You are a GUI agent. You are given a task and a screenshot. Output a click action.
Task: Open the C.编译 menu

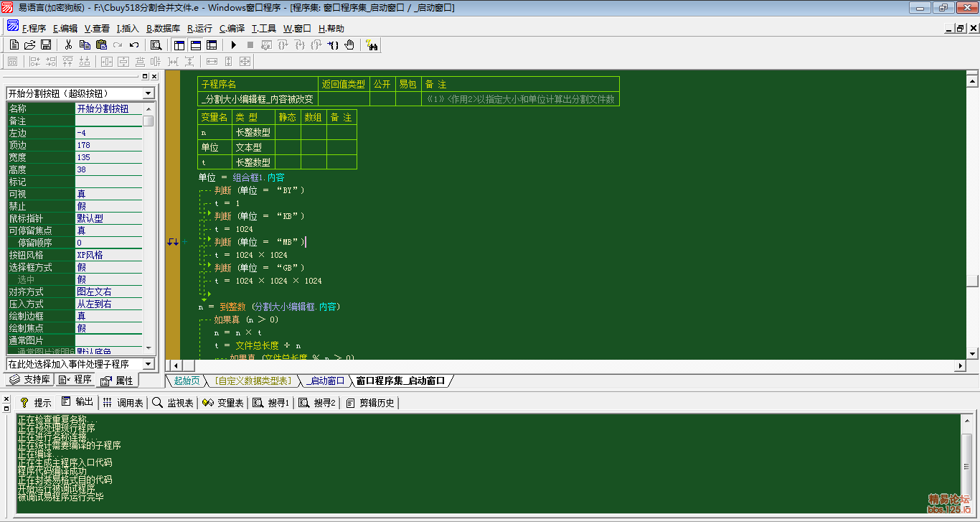pos(232,29)
